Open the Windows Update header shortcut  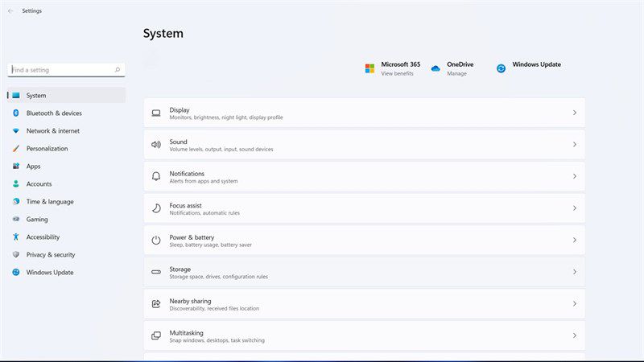point(536,64)
